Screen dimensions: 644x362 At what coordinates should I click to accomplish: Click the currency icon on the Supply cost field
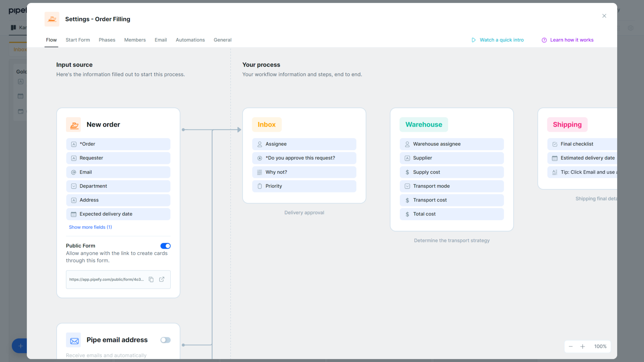pos(407,172)
